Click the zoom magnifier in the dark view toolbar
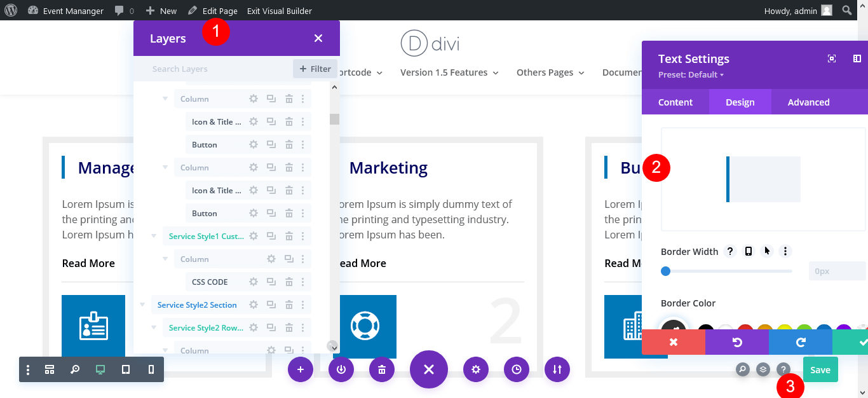 coord(75,369)
